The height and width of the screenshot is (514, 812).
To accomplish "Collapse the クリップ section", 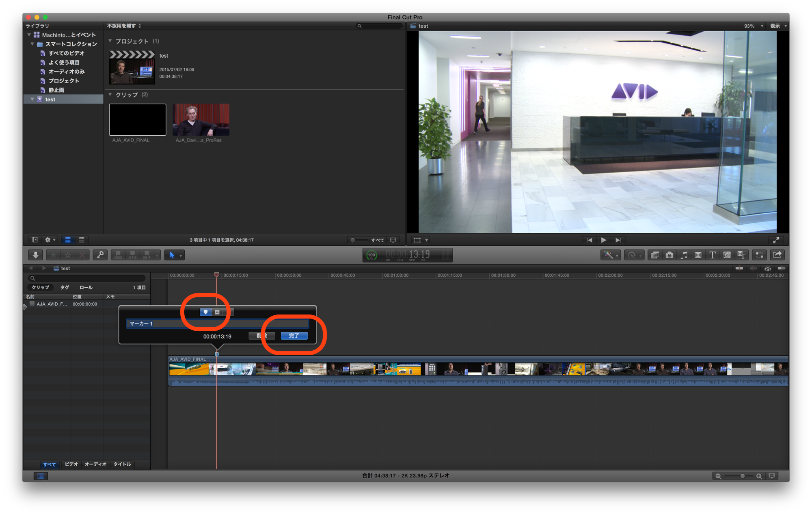I will (110, 95).
